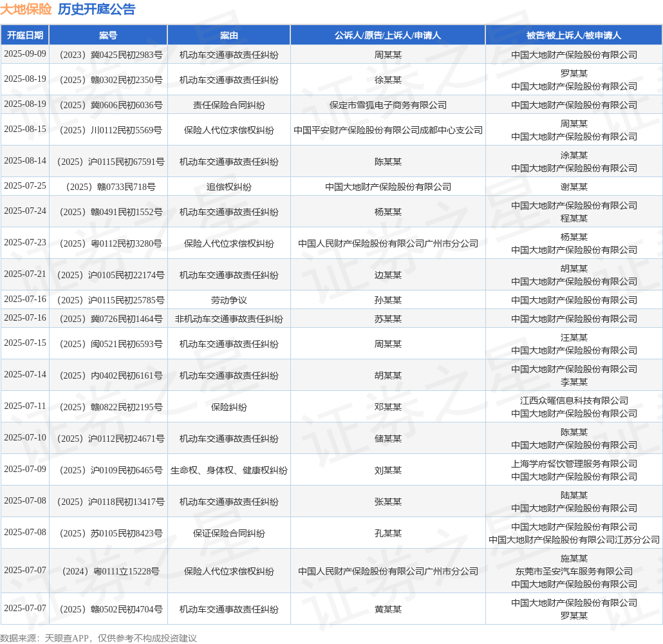
Task: Click defendant 李某某
Action: coord(574,382)
